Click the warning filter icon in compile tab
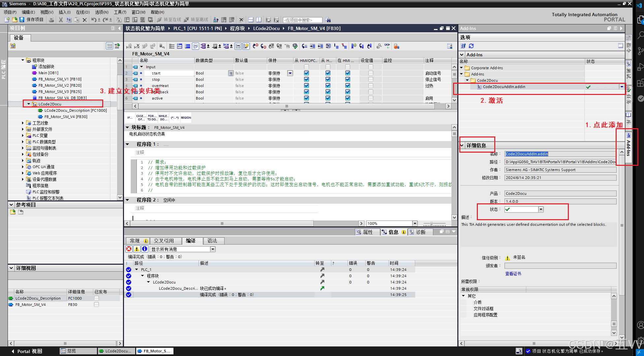This screenshot has width=644, height=356. (137, 249)
